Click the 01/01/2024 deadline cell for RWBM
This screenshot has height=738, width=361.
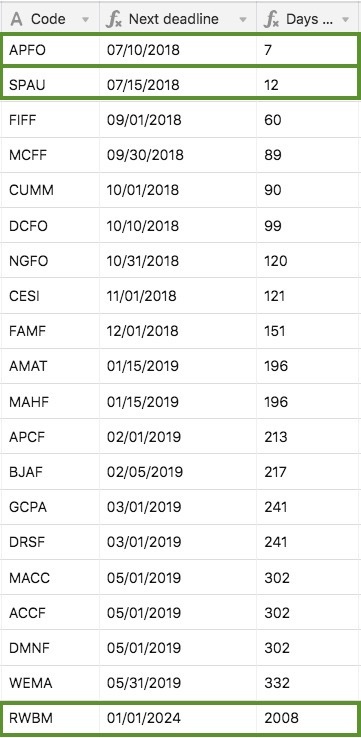pyautogui.click(x=178, y=718)
